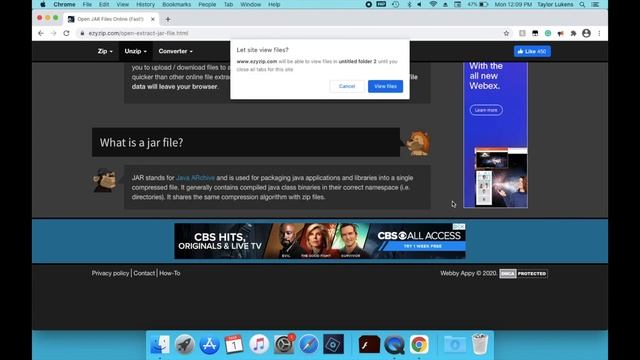640x360 pixels.
Task: Open QuickTime Player from the dock
Action: pyautogui.click(x=394, y=344)
